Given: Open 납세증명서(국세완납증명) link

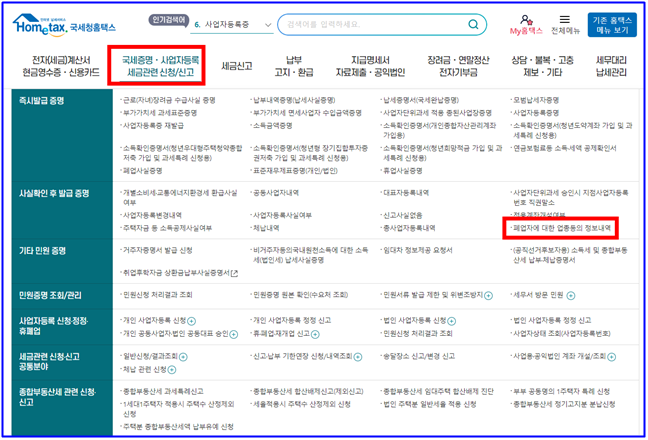Looking at the screenshot, I should (x=421, y=100).
